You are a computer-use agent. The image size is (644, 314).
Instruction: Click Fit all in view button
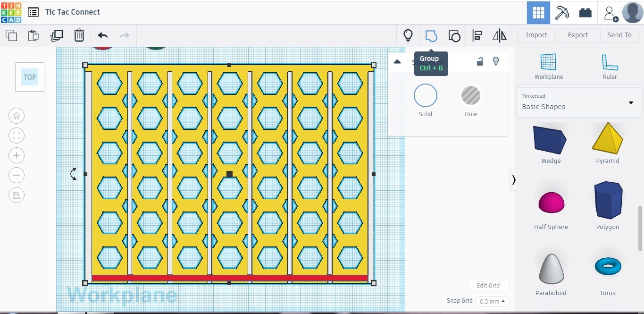pos(17,136)
